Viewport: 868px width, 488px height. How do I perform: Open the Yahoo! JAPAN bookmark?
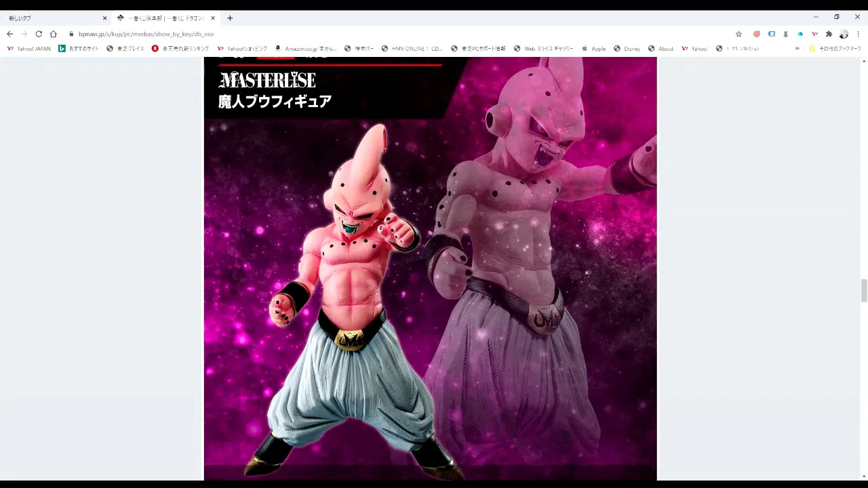(28, 49)
